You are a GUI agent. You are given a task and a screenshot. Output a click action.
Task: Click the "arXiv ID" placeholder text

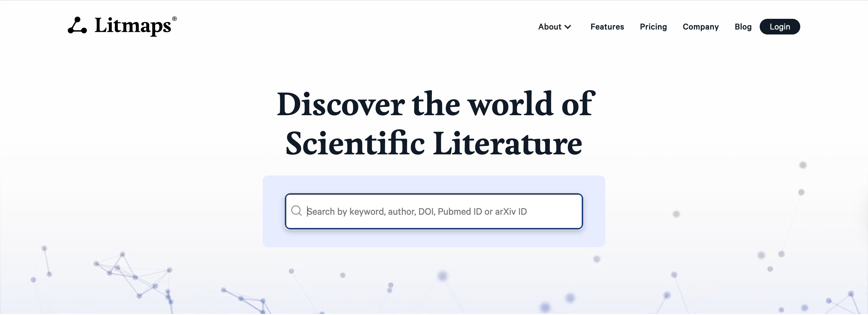click(x=510, y=212)
